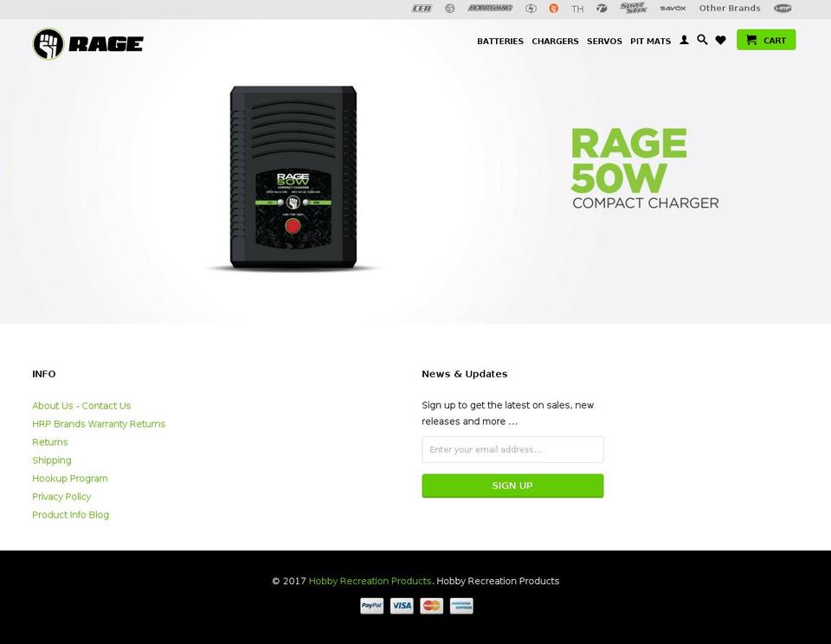The image size is (831, 644).
Task: Click the American Express payment icon
Action: click(x=461, y=606)
